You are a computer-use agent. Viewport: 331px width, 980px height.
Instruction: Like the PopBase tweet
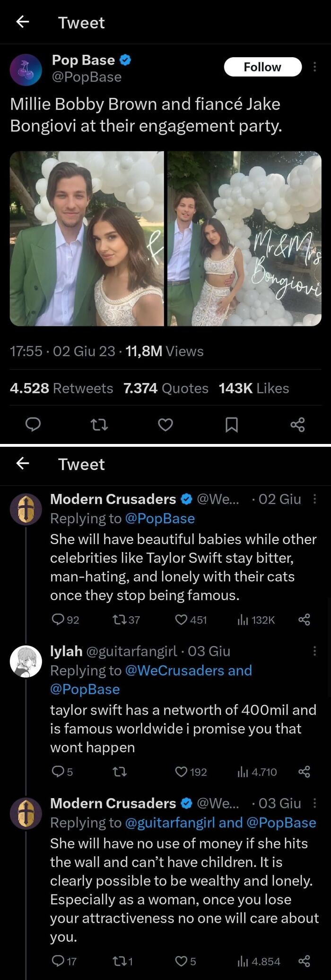[165, 425]
